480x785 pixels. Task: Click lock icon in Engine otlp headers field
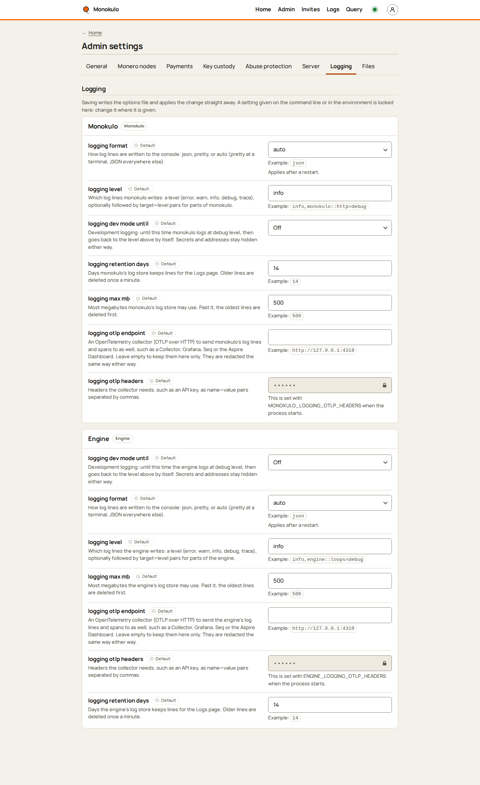point(384,663)
